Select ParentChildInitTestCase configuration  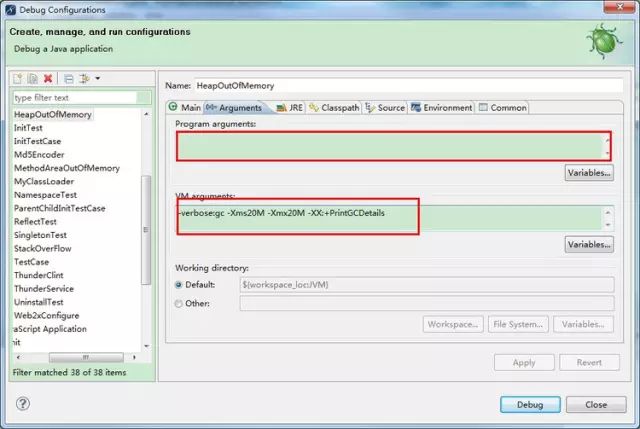click(60, 209)
